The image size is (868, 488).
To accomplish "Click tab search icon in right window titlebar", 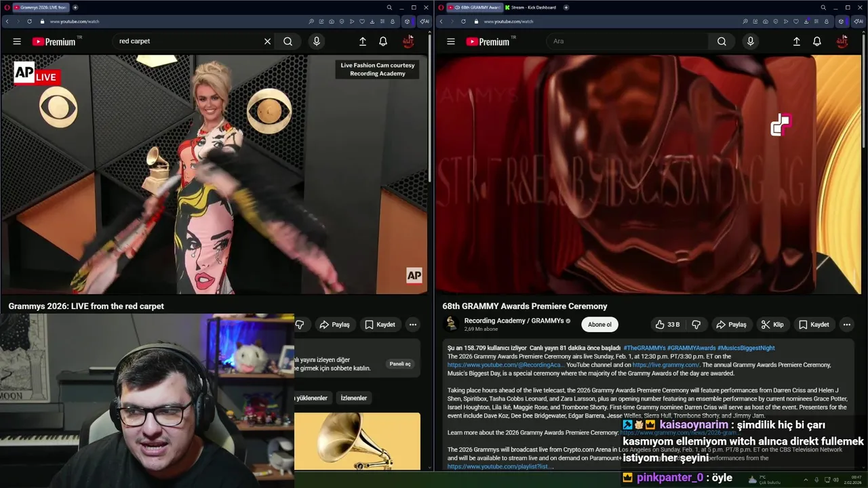I will click(x=823, y=7).
